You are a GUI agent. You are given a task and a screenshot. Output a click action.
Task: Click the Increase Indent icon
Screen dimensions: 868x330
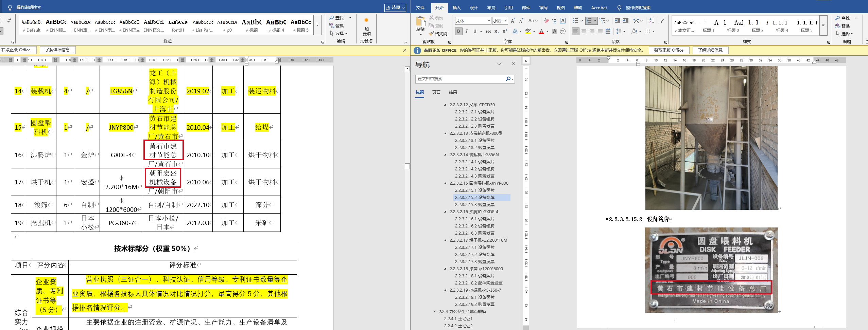(x=625, y=21)
